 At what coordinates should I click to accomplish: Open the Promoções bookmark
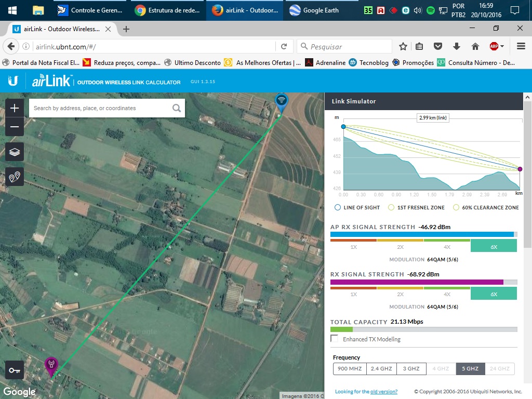(413, 63)
